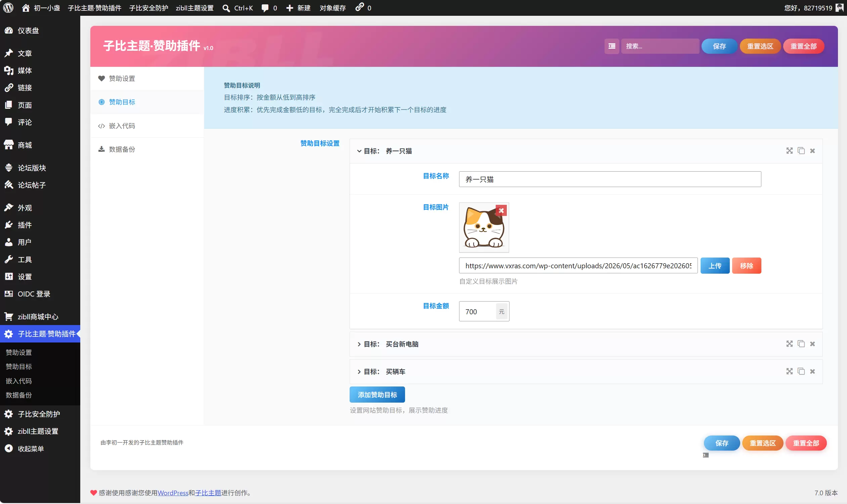Viewport: 847px width, 504px height.
Task: Click the image URL input field
Action: (578, 266)
